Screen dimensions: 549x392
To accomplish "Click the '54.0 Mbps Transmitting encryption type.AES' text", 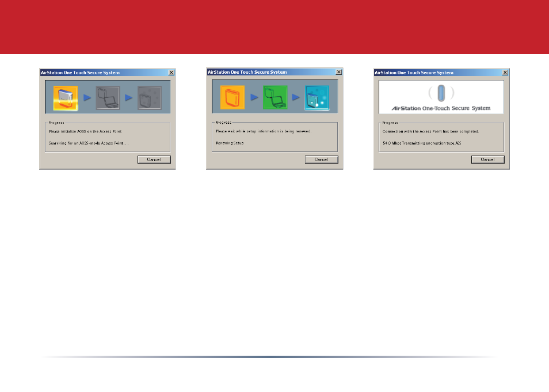I will click(x=422, y=143).
